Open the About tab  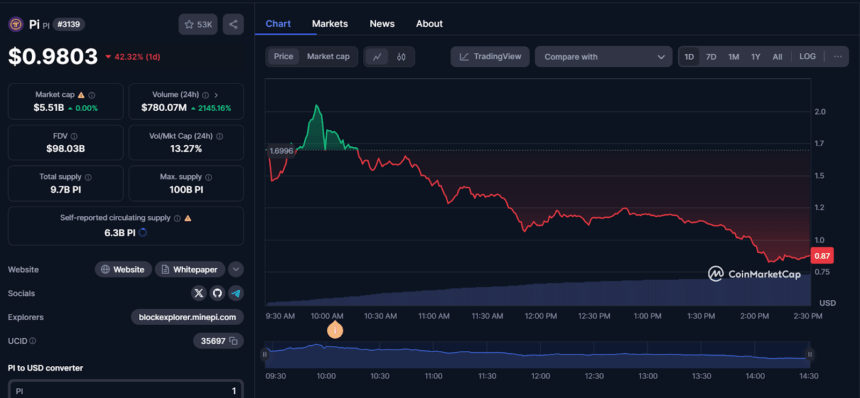click(x=429, y=24)
